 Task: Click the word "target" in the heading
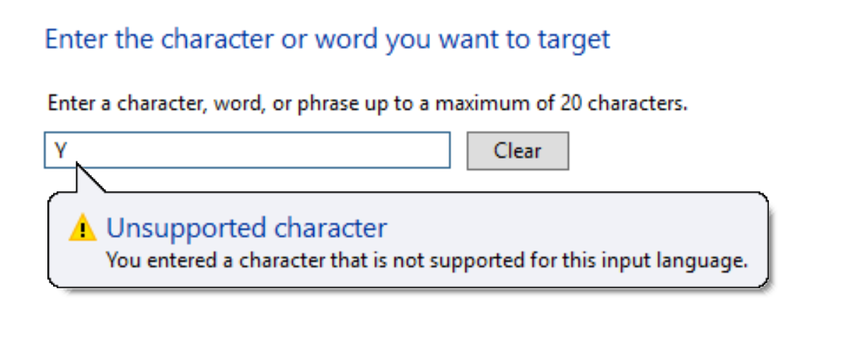[573, 39]
